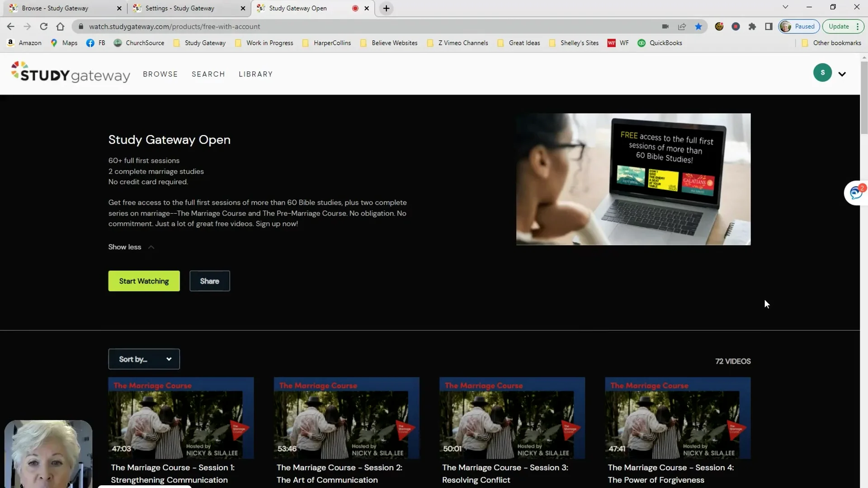Click the browser home icon

pos(60,27)
